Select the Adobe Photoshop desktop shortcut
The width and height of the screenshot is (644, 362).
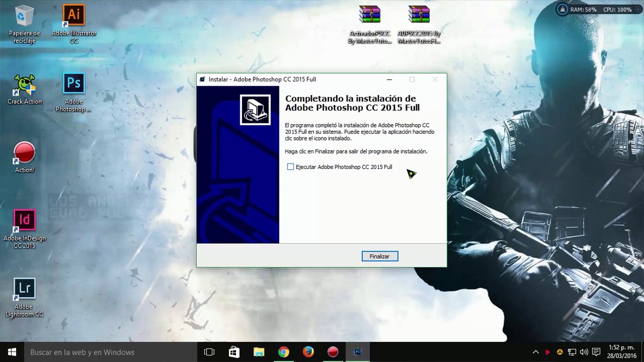[x=73, y=93]
